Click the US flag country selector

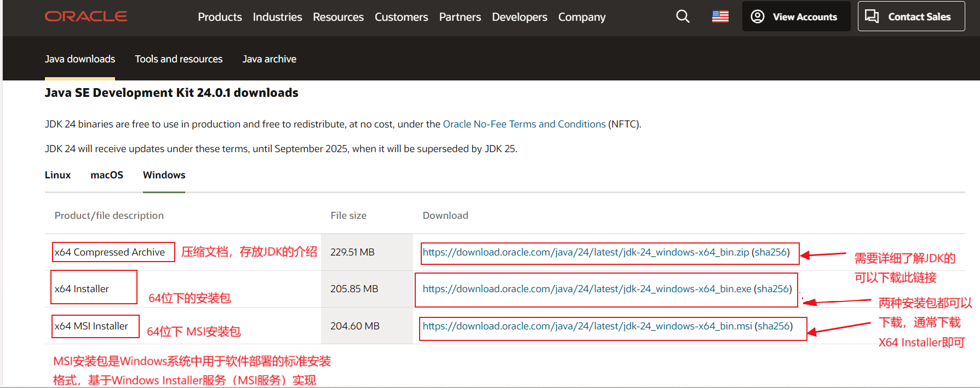click(x=720, y=17)
